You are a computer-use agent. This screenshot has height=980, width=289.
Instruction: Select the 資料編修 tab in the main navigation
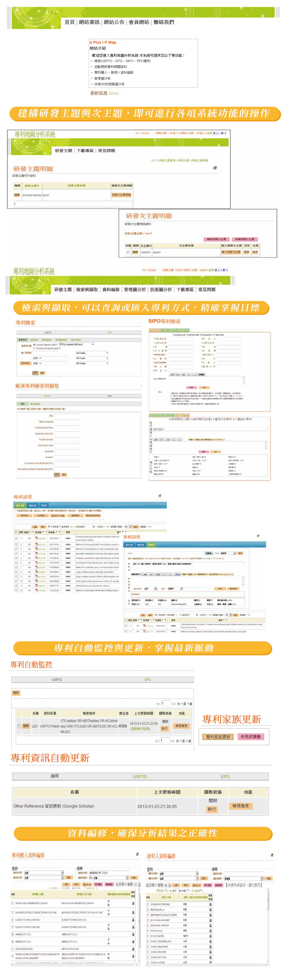[x=111, y=290]
